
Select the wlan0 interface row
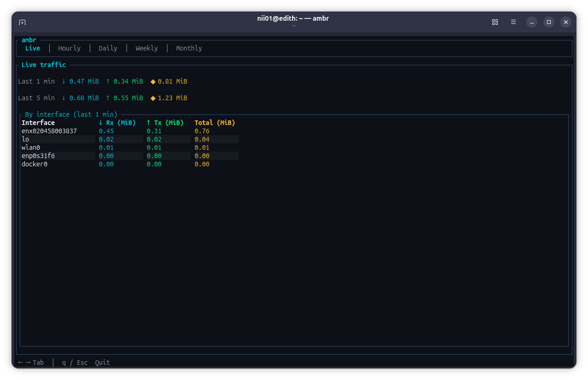(x=130, y=147)
